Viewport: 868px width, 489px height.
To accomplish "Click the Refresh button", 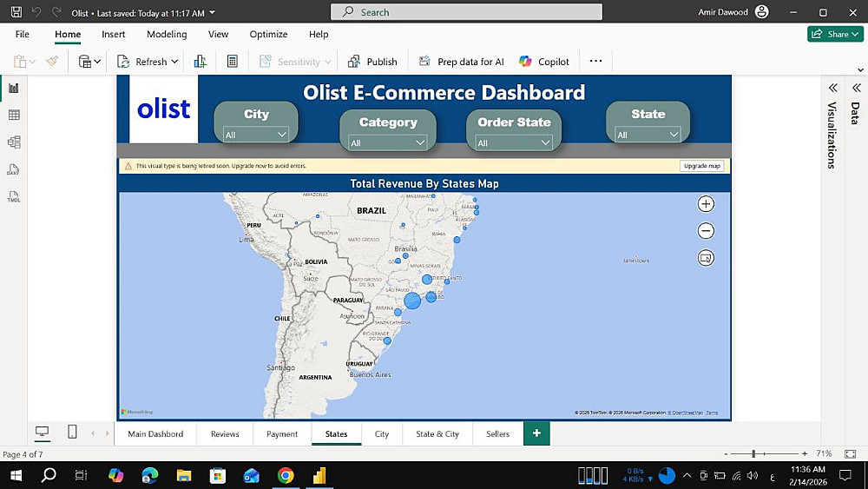I will click(x=143, y=62).
